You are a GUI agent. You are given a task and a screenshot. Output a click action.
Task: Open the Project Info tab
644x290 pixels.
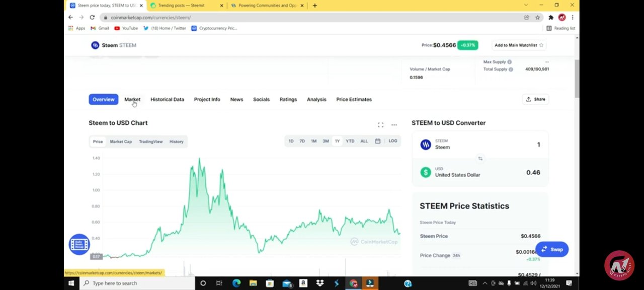[x=207, y=99]
